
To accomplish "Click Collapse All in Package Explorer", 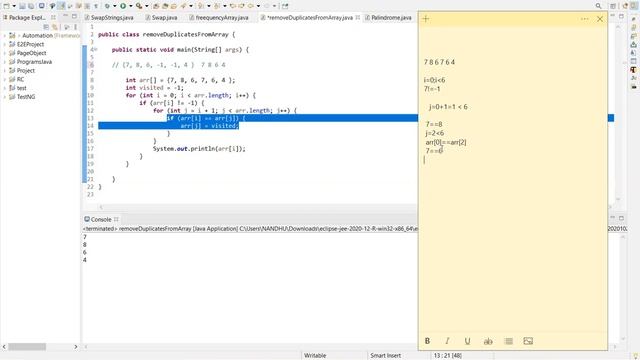I will pos(46,27).
